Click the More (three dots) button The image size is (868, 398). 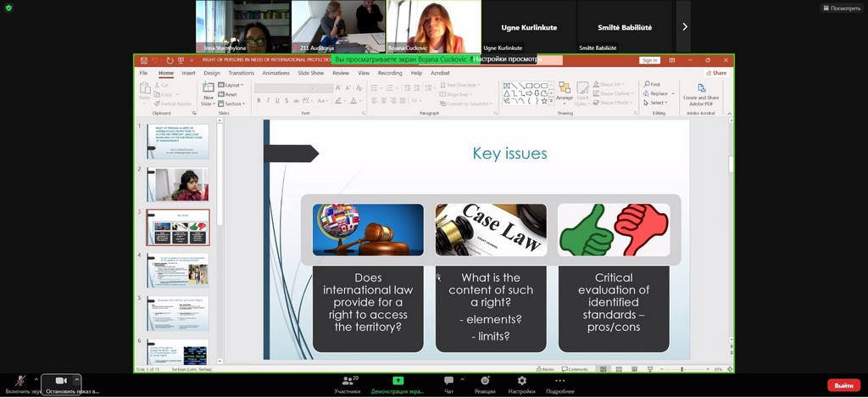(x=560, y=382)
